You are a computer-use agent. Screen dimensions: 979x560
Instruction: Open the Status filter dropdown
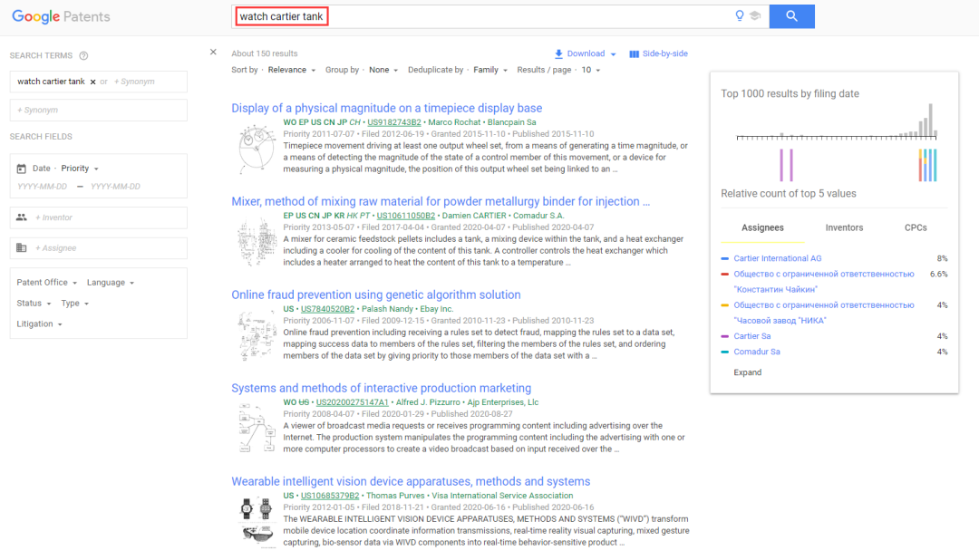pos(34,303)
